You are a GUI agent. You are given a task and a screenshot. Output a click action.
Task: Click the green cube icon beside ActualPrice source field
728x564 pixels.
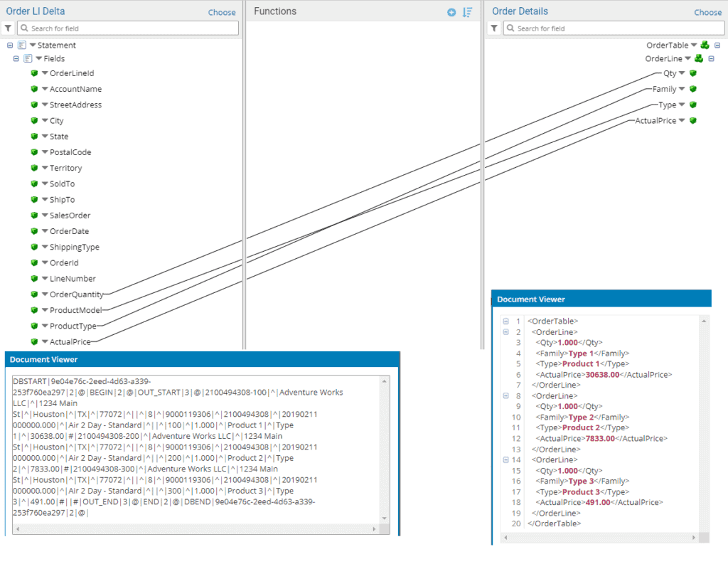[x=34, y=341]
